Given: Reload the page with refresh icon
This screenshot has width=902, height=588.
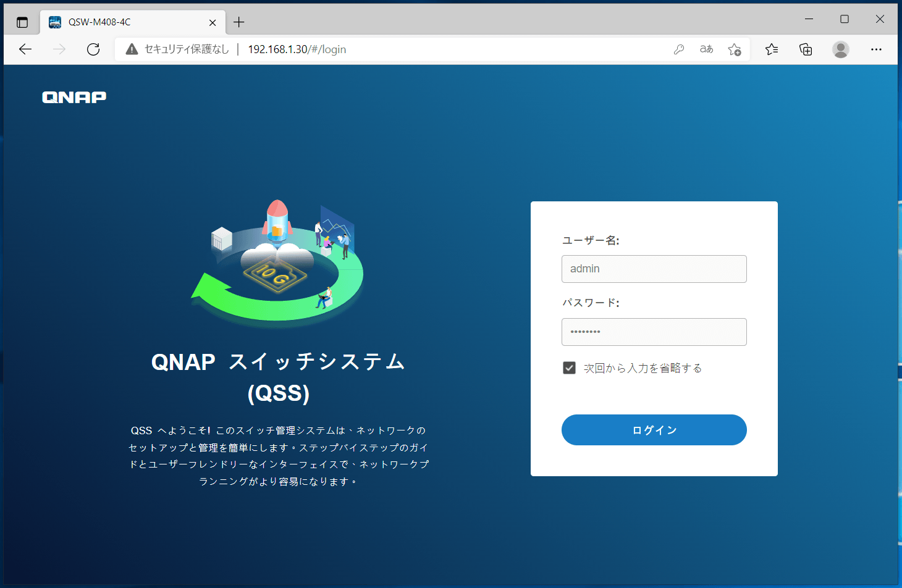Looking at the screenshot, I should tap(93, 49).
